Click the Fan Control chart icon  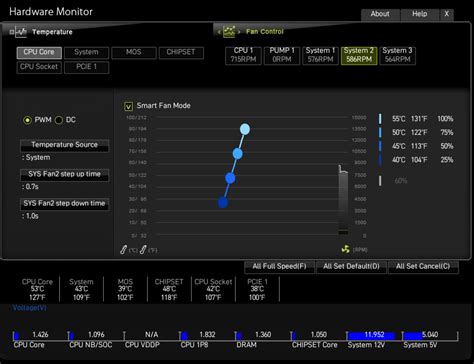[x=229, y=32]
